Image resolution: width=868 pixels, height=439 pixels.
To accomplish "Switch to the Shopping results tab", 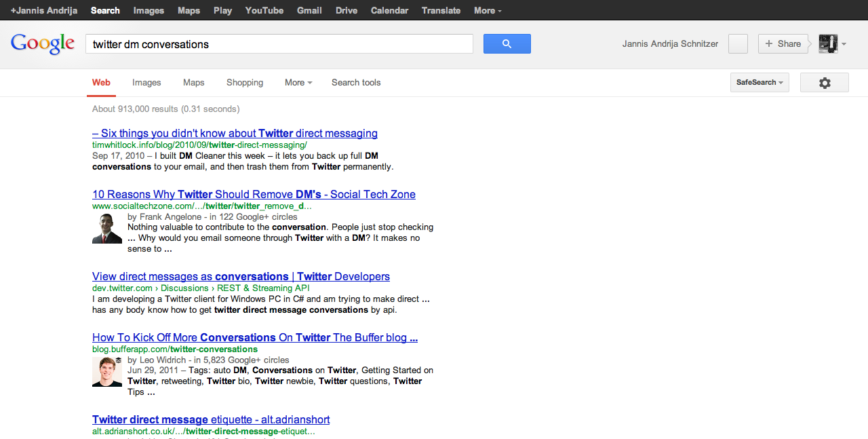I will 245,83.
